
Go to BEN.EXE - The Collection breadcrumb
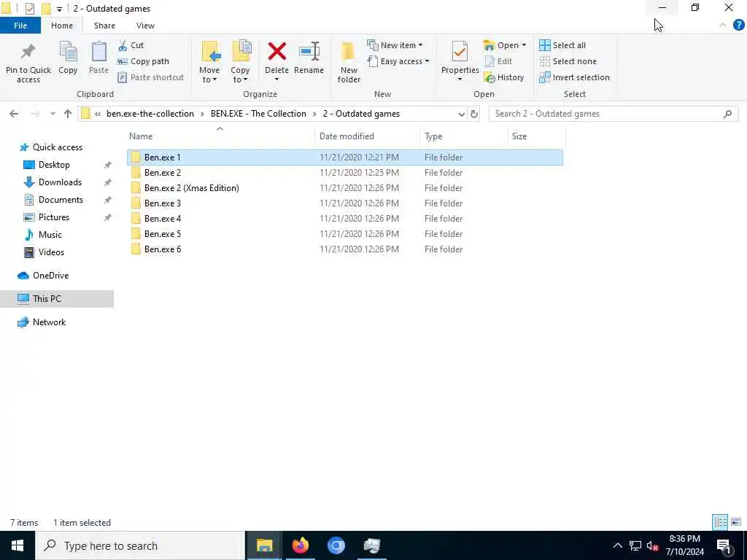pyautogui.click(x=258, y=114)
